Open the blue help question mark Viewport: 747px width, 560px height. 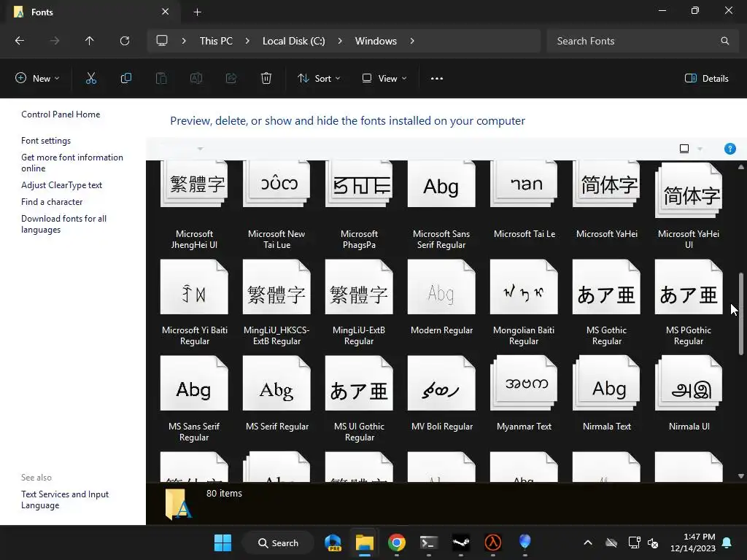[x=729, y=149]
